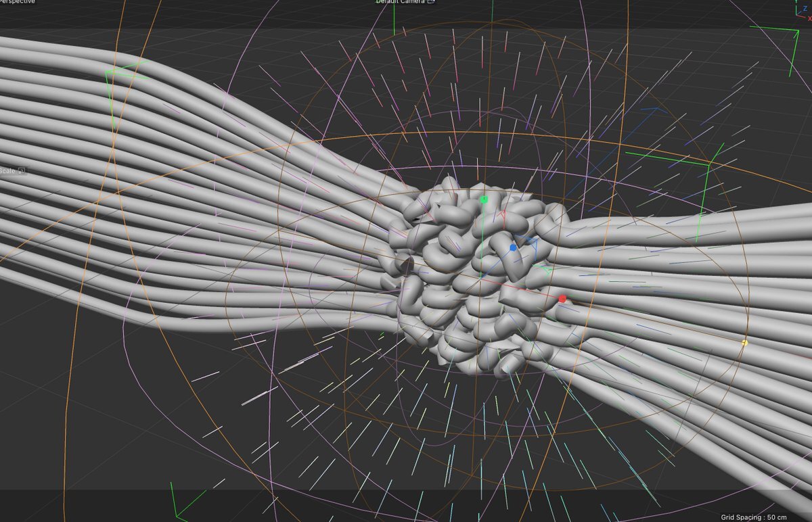Select the green Y-axis handle dot

[484, 199]
